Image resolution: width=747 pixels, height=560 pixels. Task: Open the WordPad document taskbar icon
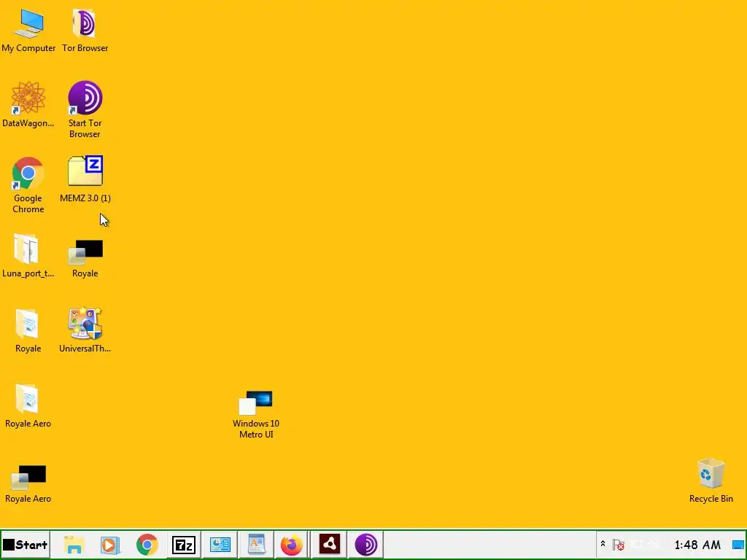pos(256,544)
